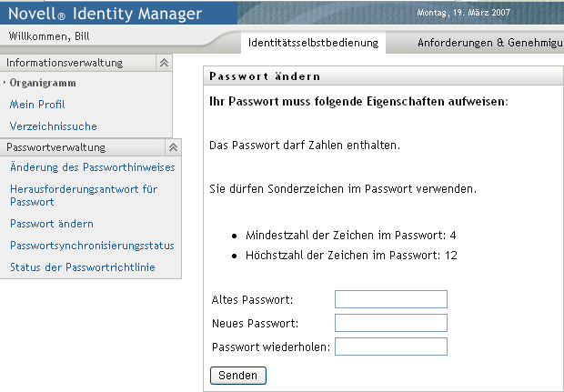Click the Neues Passwort label
564x392 pixels.
[256, 323]
